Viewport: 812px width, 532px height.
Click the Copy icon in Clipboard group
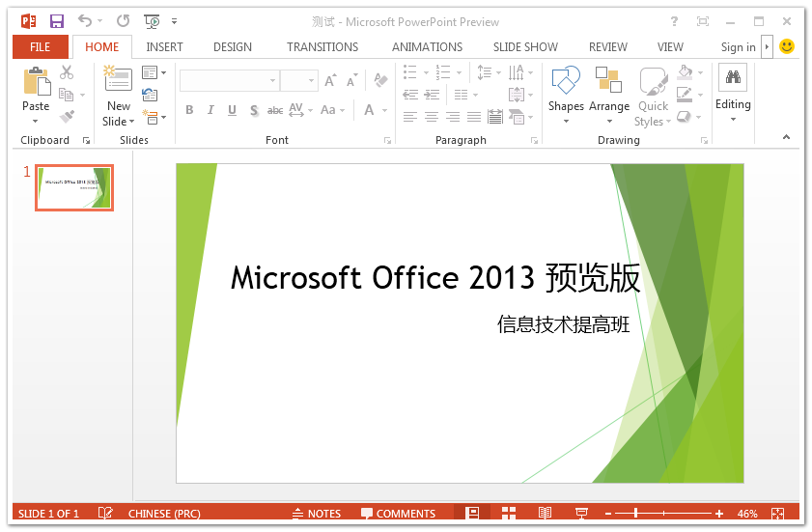click(66, 95)
